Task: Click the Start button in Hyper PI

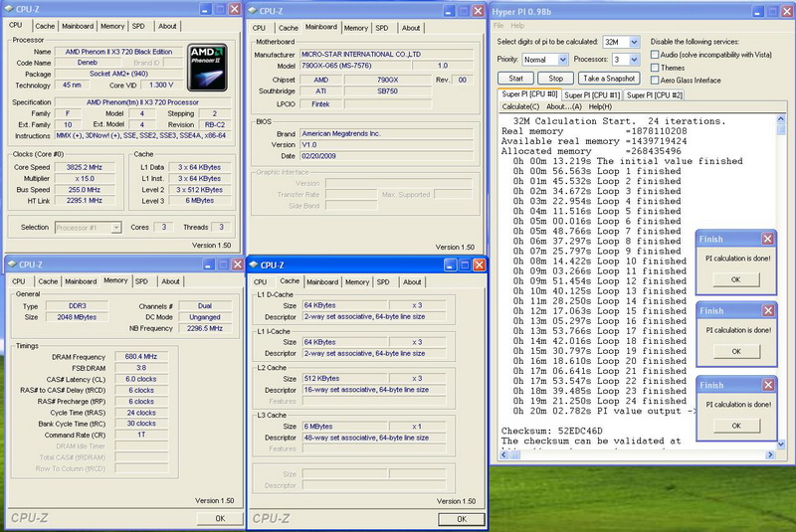Action: (515, 78)
